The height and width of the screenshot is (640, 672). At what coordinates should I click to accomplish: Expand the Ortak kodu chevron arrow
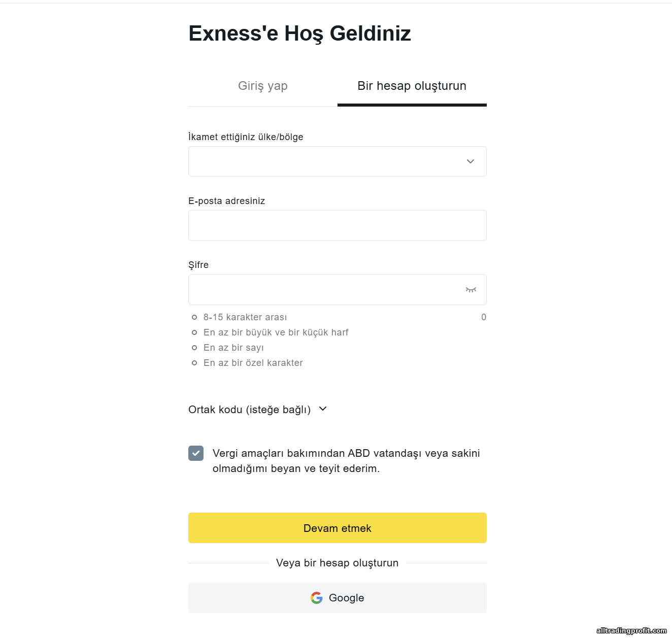(323, 409)
